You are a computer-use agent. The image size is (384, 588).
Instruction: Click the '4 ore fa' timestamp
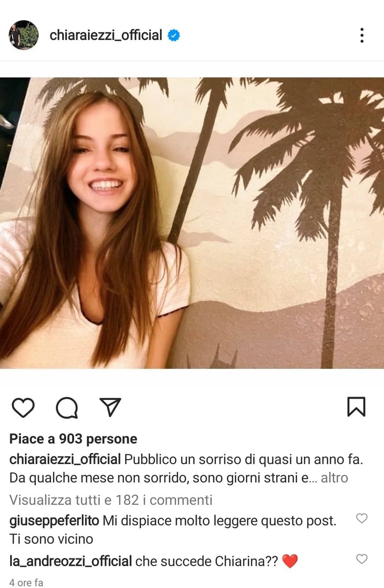pos(26,582)
